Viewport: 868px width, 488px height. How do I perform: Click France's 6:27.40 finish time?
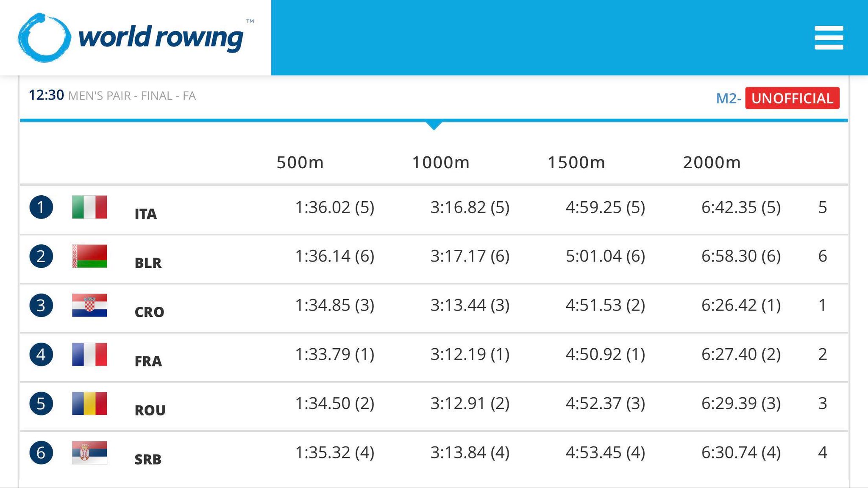[x=729, y=354]
